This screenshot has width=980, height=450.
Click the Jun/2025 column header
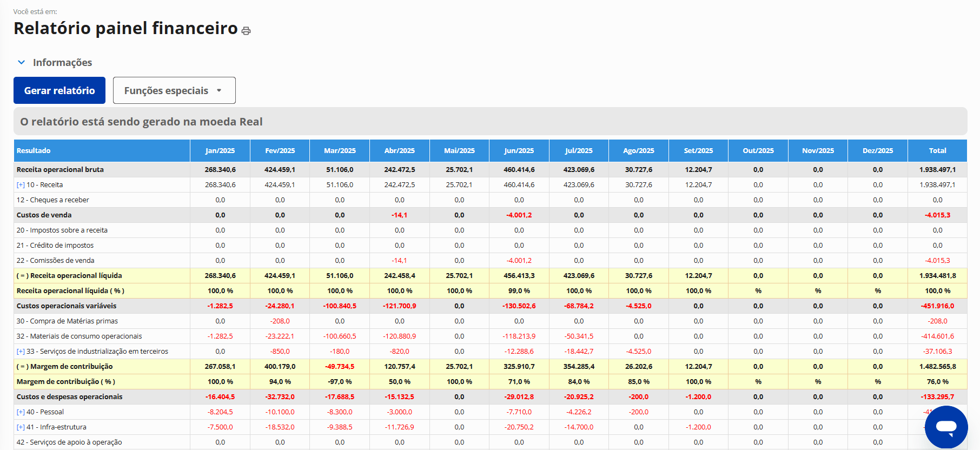pyautogui.click(x=519, y=151)
